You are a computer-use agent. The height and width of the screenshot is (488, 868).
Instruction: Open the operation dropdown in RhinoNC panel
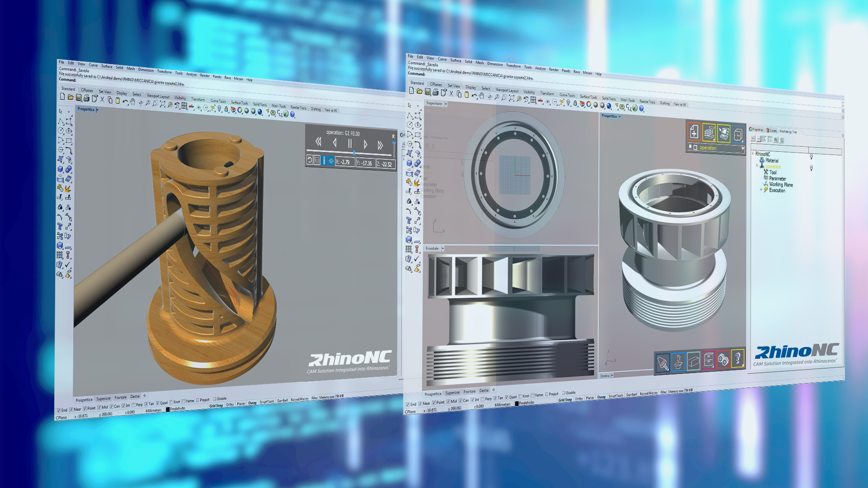tap(742, 149)
